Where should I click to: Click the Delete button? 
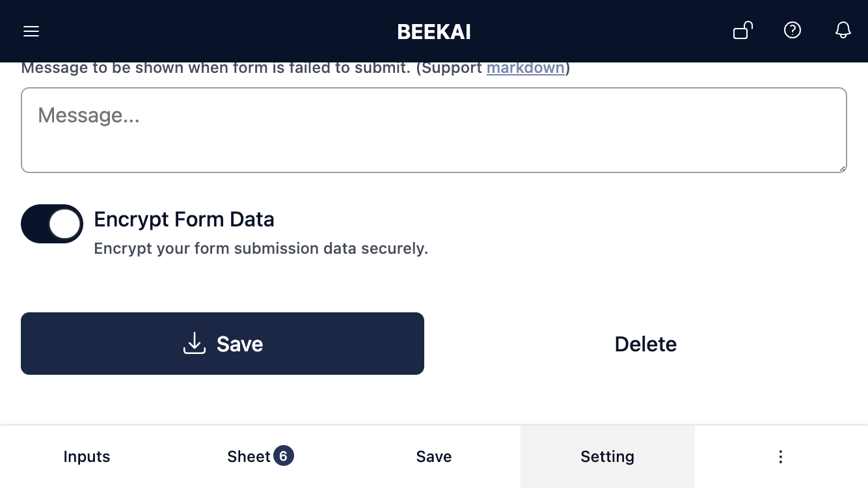click(645, 344)
